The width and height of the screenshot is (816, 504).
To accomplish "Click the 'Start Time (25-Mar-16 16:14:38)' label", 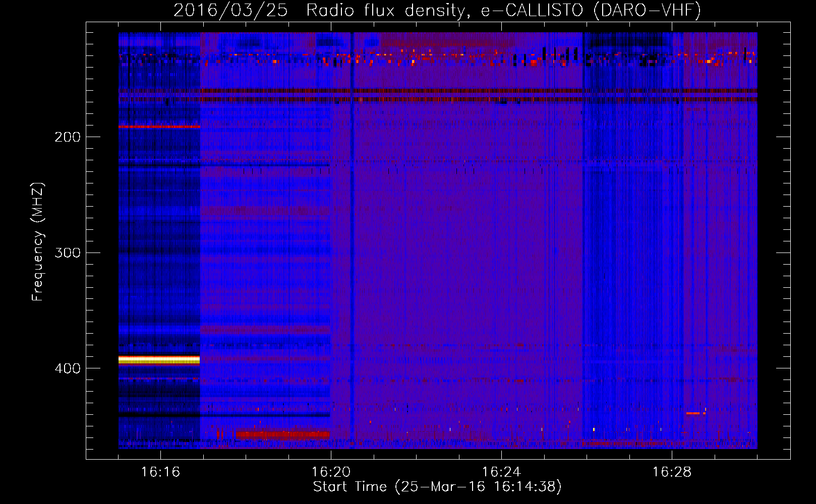I will [x=437, y=487].
